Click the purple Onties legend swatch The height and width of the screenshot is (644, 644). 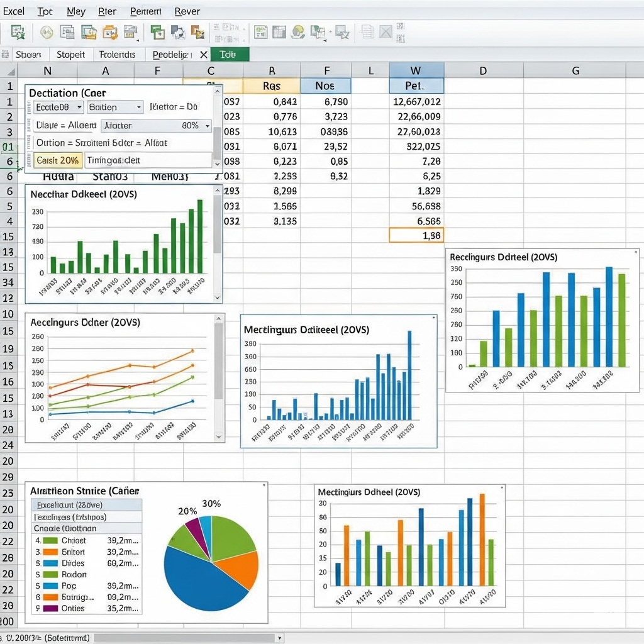(50, 608)
